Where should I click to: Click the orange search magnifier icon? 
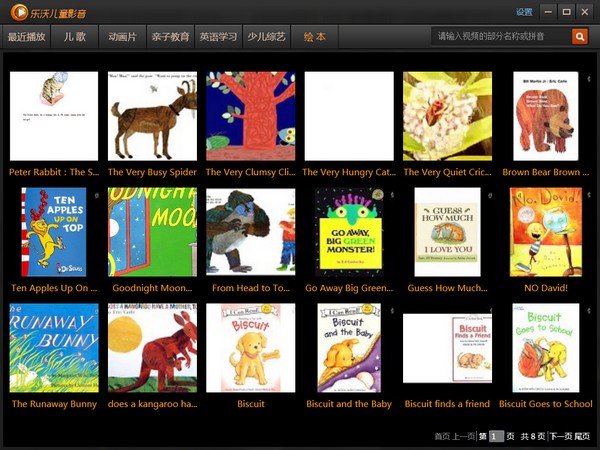579,36
